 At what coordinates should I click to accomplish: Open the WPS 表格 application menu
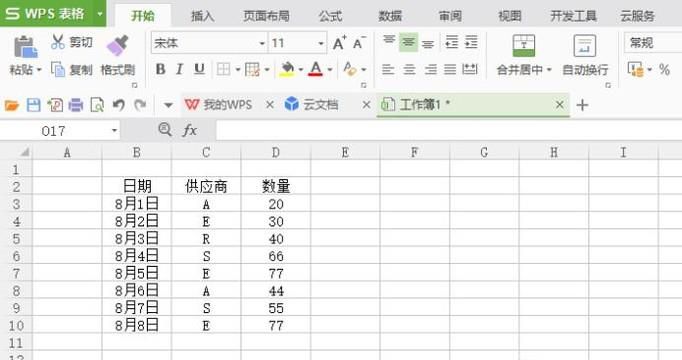point(53,13)
